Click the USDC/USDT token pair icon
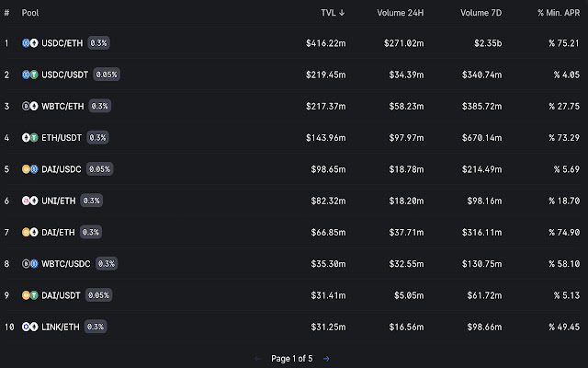This screenshot has height=368, width=588. point(30,75)
